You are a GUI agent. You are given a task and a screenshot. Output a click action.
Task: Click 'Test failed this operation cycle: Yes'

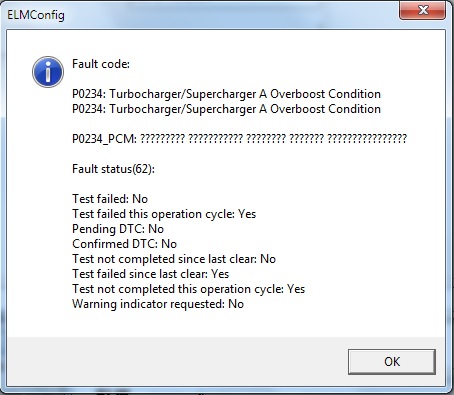click(x=164, y=214)
